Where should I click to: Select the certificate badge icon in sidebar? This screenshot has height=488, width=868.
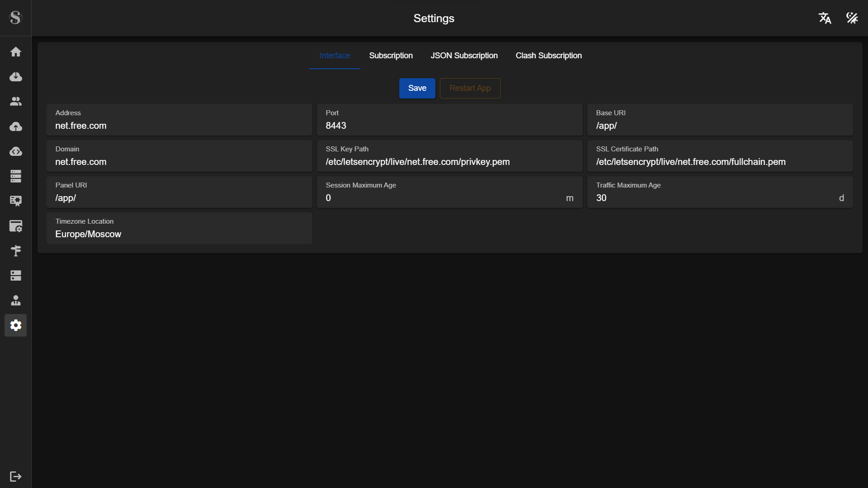[x=16, y=201]
